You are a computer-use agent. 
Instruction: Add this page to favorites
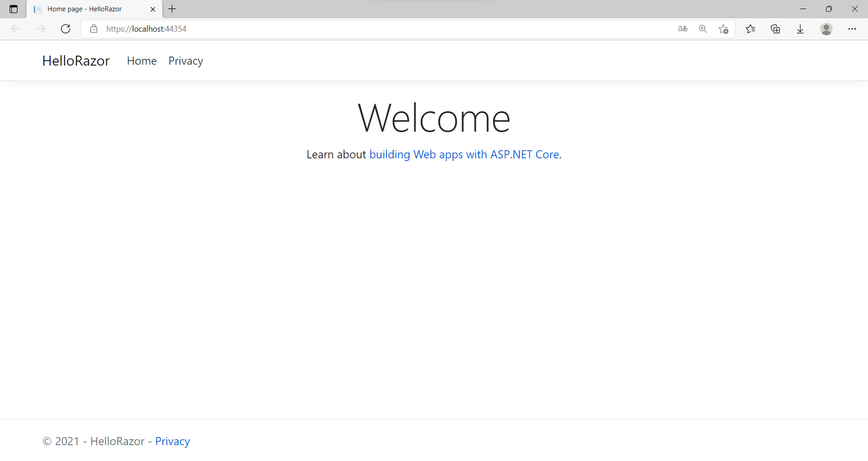(x=723, y=29)
